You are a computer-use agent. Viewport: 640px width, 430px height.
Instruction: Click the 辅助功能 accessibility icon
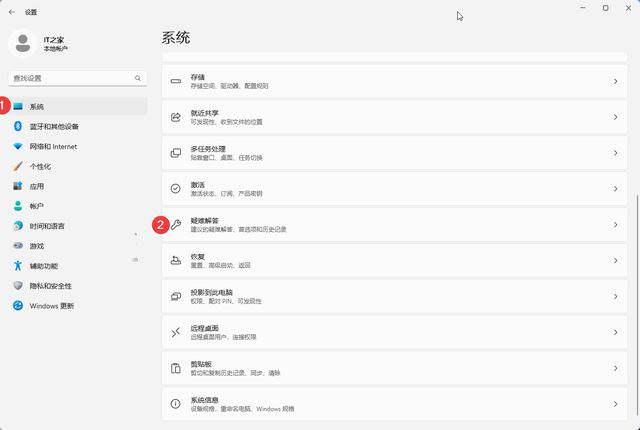[18, 266]
